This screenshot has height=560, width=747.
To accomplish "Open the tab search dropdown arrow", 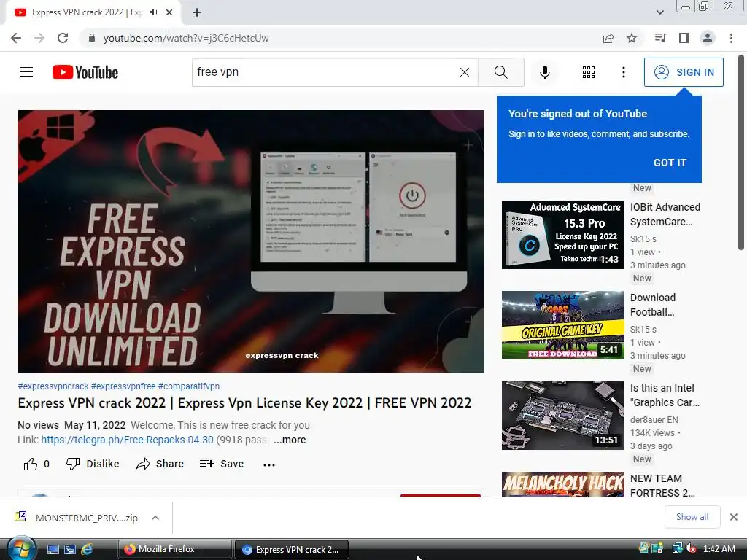I will coord(659,12).
